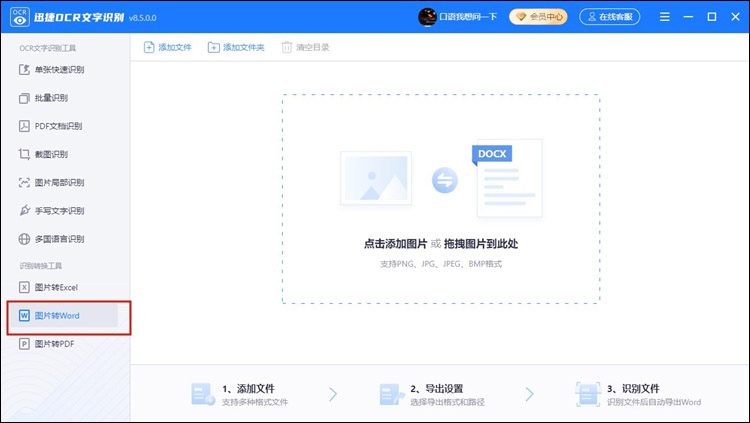750x423 pixels.
Task: Click the 多国语言识别 globe icon
Action: [x=24, y=239]
